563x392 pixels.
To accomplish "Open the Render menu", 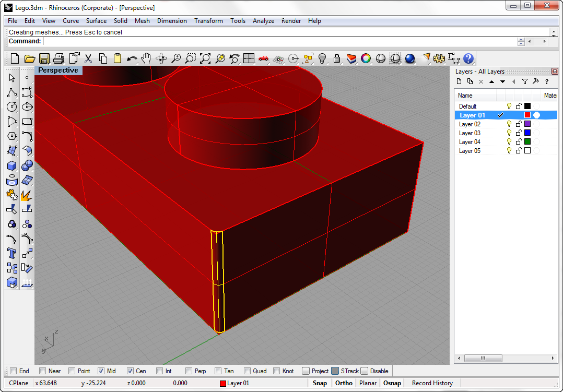I will pyautogui.click(x=291, y=21).
